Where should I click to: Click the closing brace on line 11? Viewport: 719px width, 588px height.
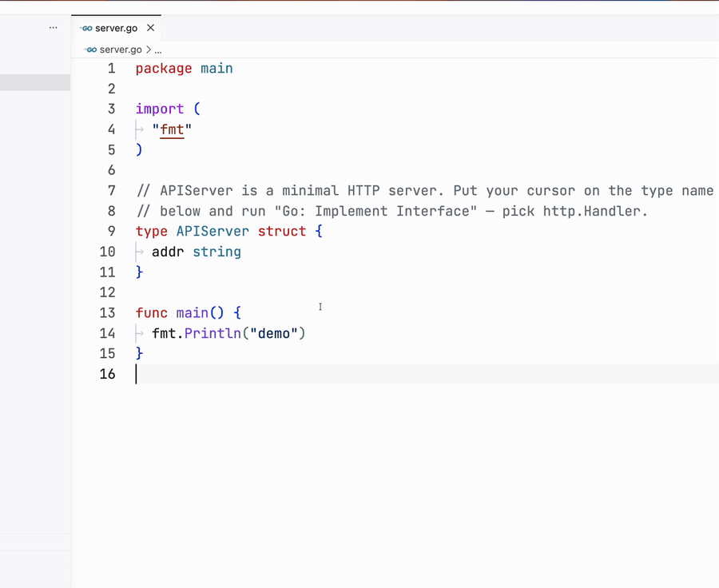[139, 272]
